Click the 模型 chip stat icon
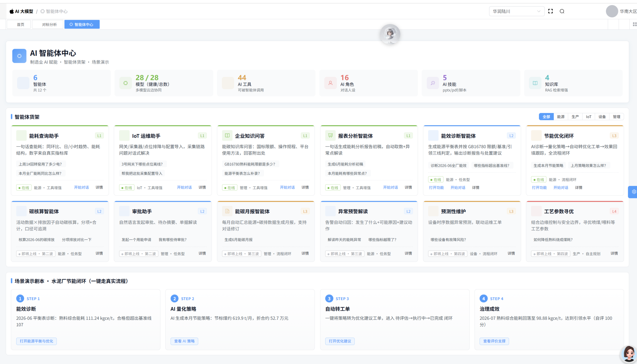The image size is (637, 364). [125, 83]
